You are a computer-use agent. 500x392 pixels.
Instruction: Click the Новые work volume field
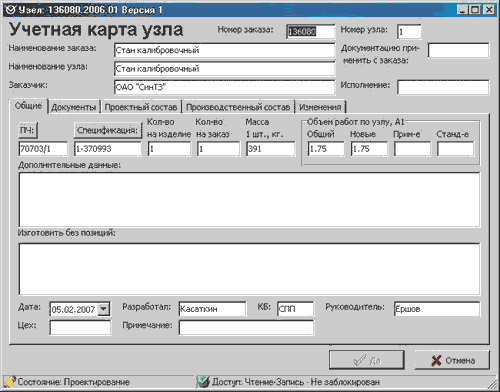click(x=369, y=149)
